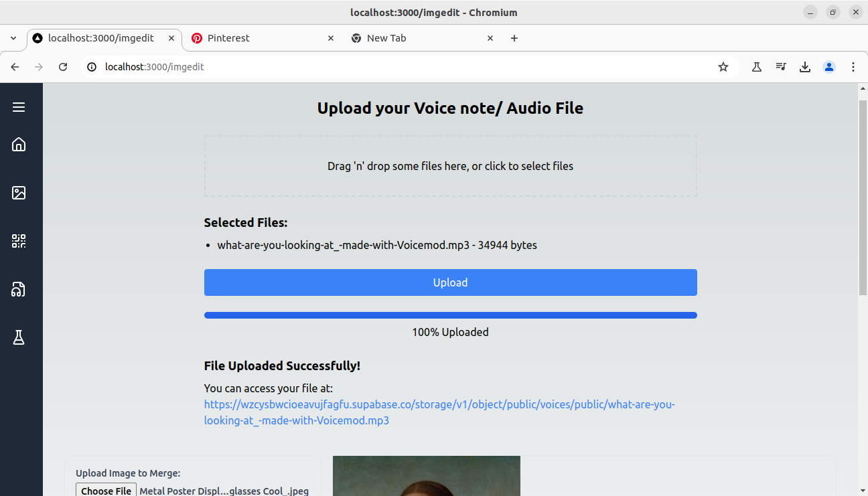Screen dimensions: 868x496
Task: Click 'Selected Files:' label
Action: click(x=246, y=223)
